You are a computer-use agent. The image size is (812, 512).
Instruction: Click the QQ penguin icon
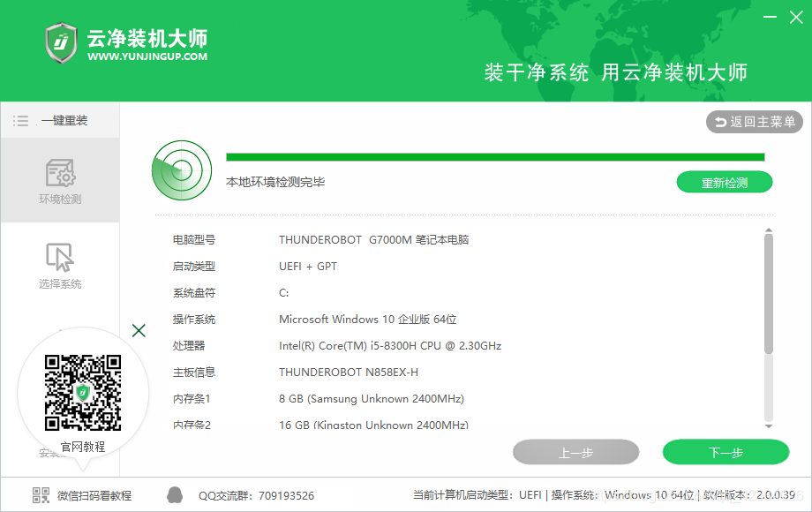click(x=175, y=495)
